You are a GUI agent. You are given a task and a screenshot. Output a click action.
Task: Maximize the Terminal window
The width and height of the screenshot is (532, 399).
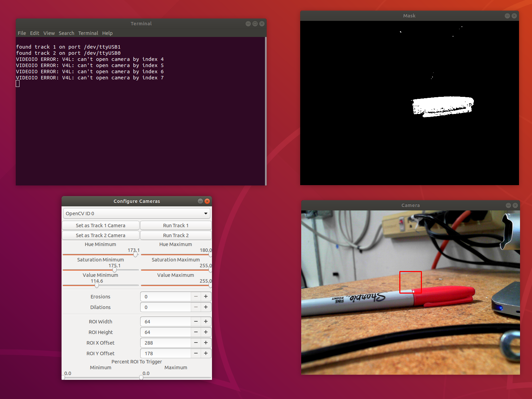(x=255, y=24)
